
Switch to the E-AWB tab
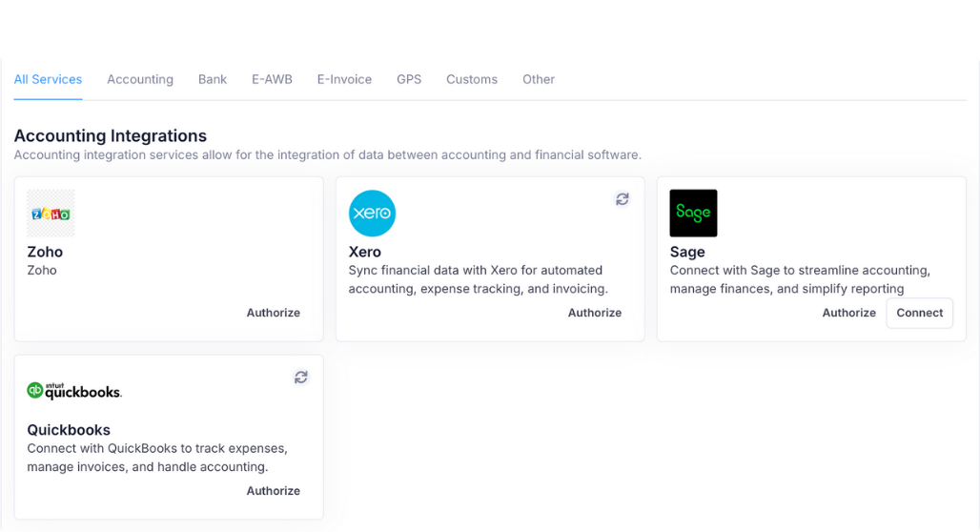click(272, 79)
